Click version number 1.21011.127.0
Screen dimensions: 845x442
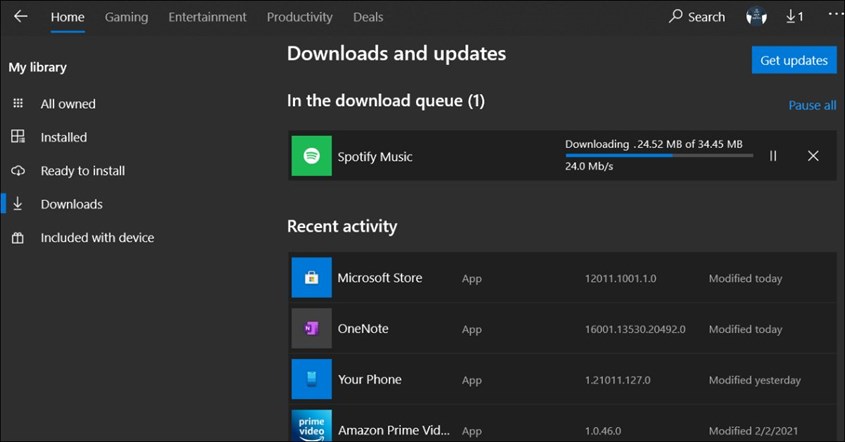coord(618,380)
